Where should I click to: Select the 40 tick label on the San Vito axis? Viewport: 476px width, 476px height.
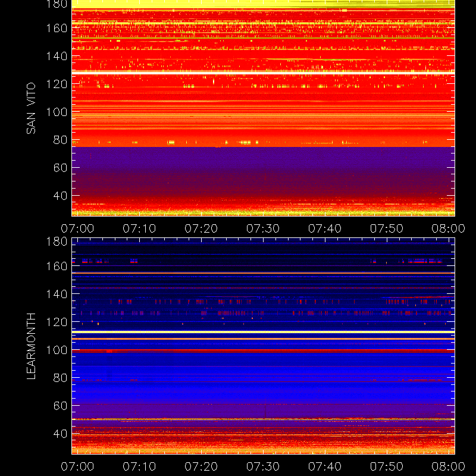60,196
